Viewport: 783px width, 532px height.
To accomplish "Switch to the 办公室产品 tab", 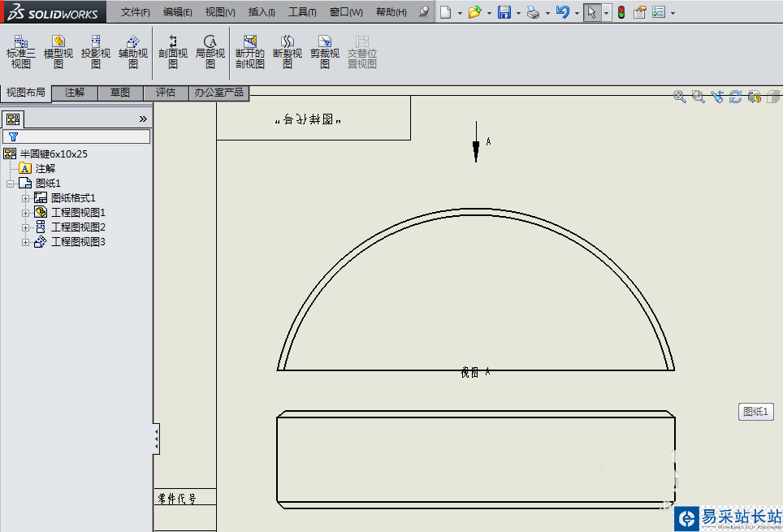I will 218,93.
